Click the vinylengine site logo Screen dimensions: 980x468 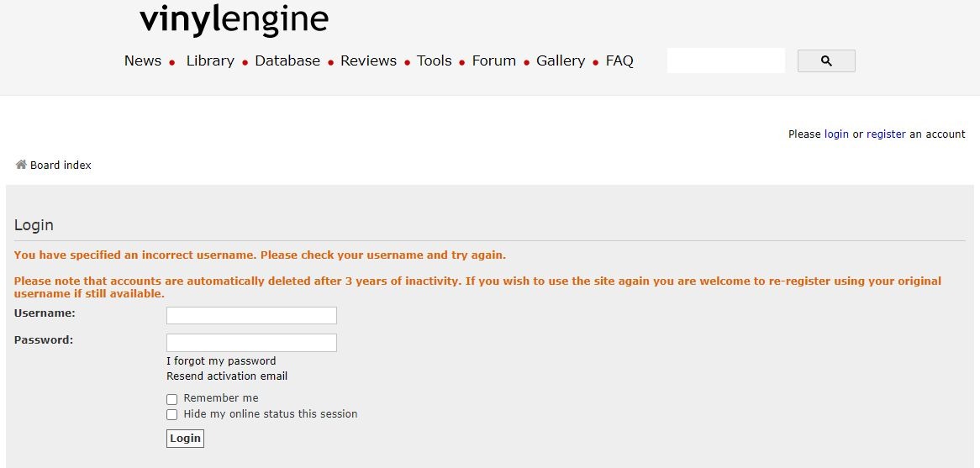pos(234,20)
